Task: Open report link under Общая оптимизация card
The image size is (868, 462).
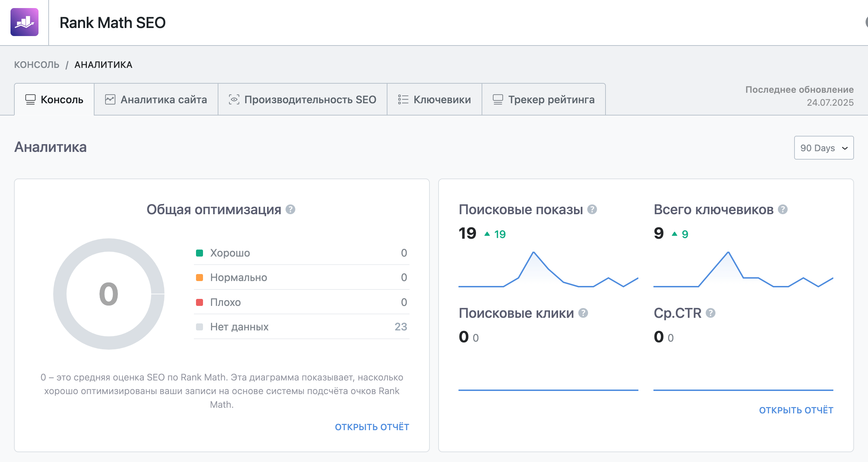Action: tap(372, 427)
